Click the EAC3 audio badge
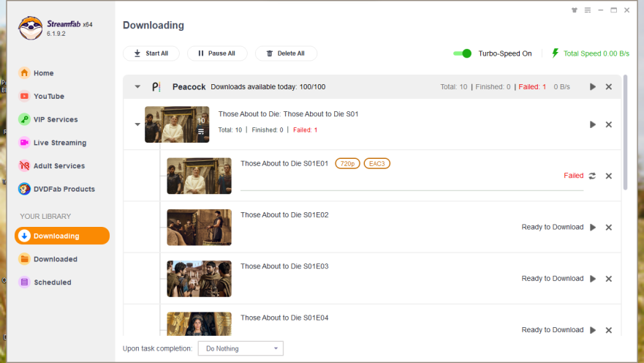The width and height of the screenshot is (644, 363). [x=377, y=164]
